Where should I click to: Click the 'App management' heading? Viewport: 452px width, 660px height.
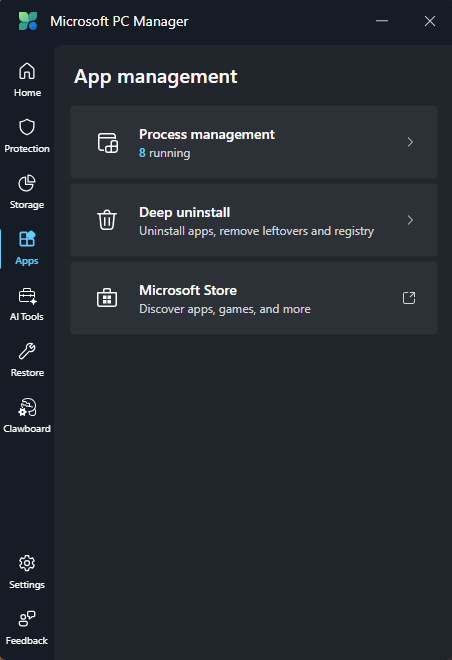coord(156,77)
